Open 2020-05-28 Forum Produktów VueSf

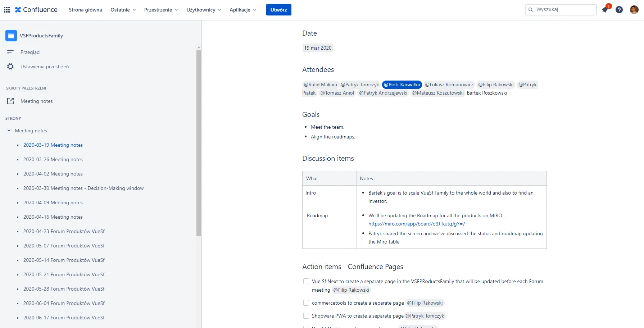click(64, 289)
